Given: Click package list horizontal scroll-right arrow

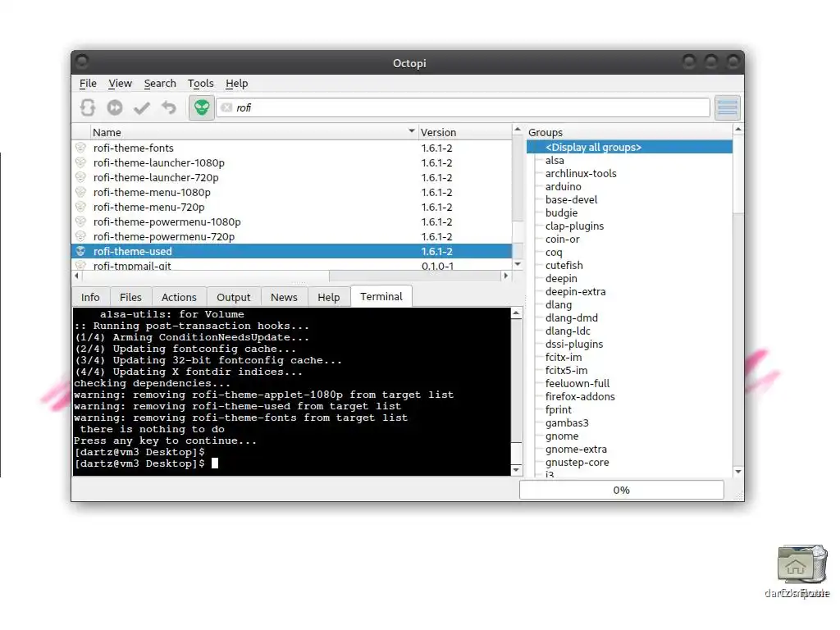Looking at the screenshot, I should [505, 276].
